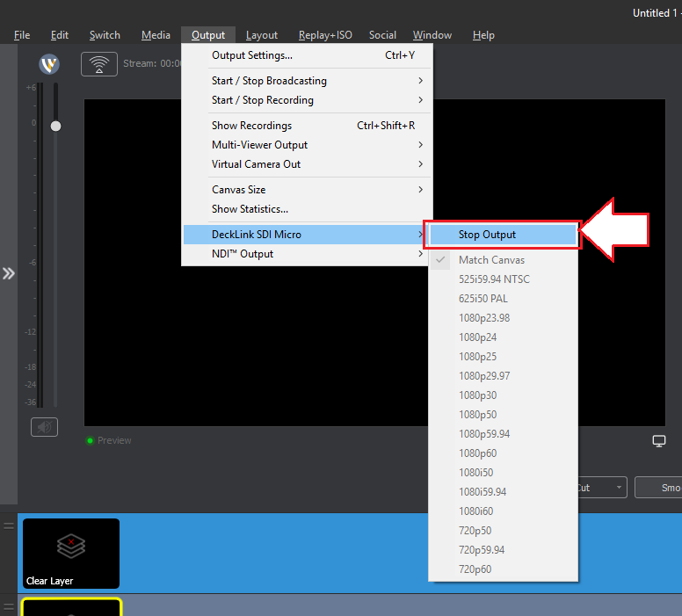This screenshot has width=682, height=616.
Task: Select 625i50 PAL output format
Action: 503,299
